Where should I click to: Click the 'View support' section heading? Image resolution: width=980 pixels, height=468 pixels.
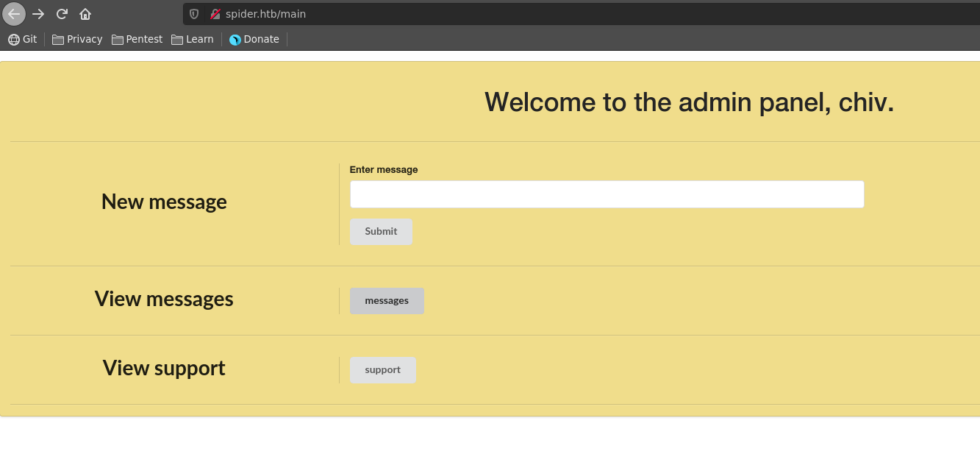[164, 368]
